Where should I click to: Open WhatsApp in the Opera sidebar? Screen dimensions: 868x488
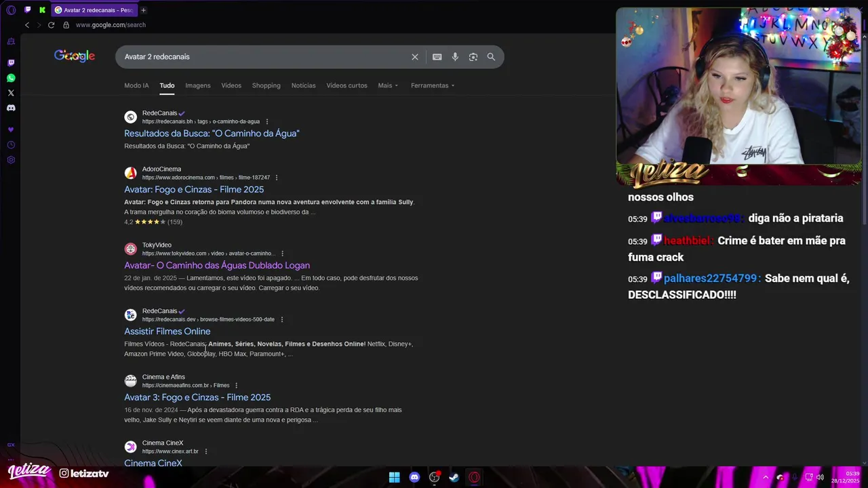(11, 78)
